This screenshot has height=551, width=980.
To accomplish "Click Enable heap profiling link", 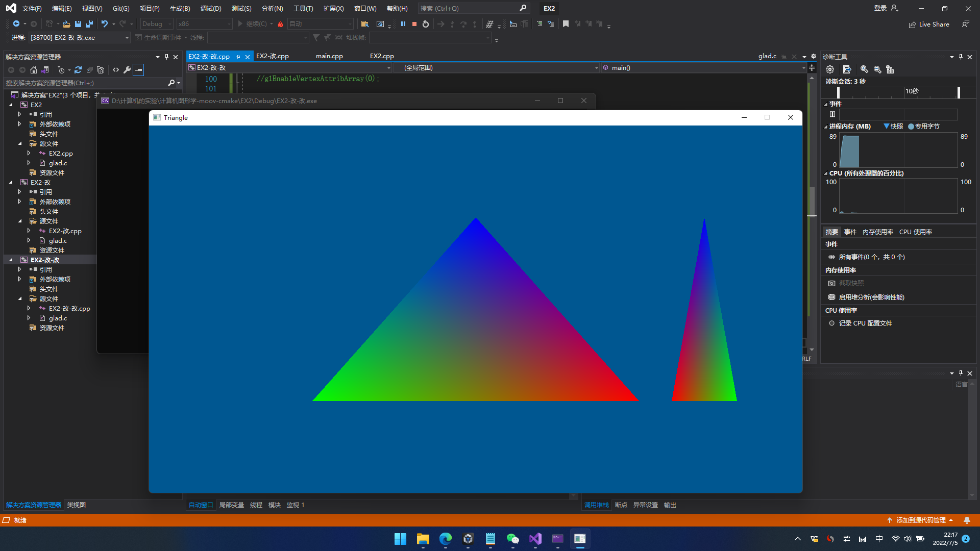I will coord(871,297).
